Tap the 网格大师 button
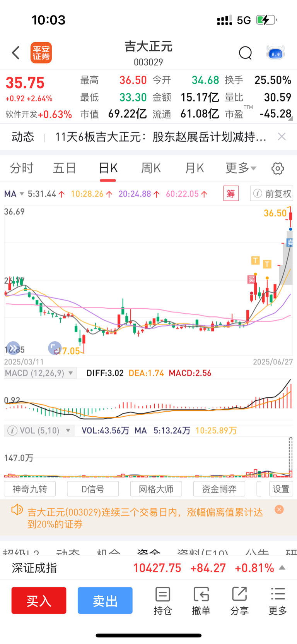 pyautogui.click(x=156, y=489)
